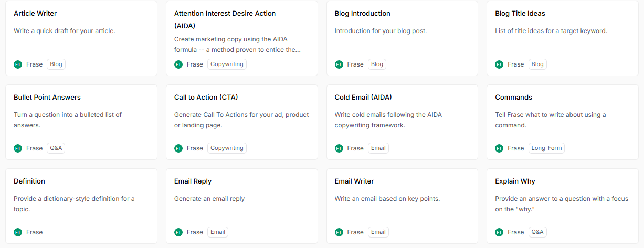The height and width of the screenshot is (248, 644).
Task: Click the Frase avatar icon on Commands card
Action: [x=499, y=148]
